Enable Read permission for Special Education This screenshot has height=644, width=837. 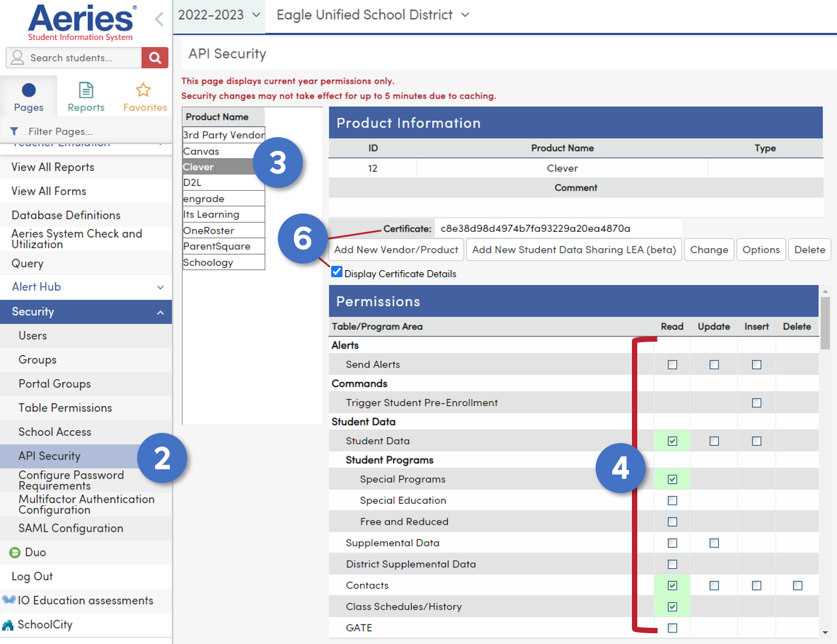click(x=672, y=501)
